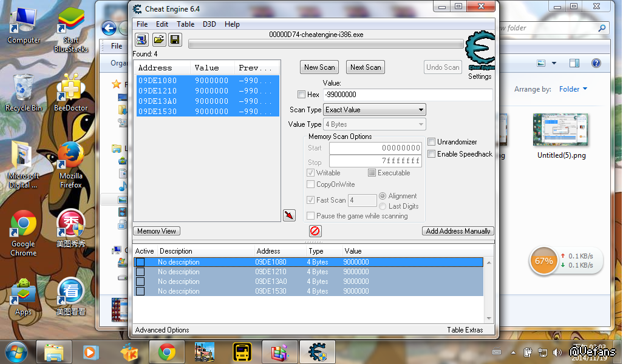
Task: Open Memory View
Action: click(157, 231)
